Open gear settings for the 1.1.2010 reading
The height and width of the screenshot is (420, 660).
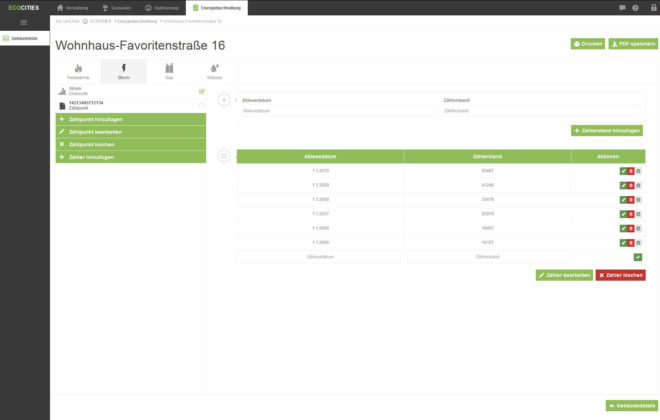point(638,171)
